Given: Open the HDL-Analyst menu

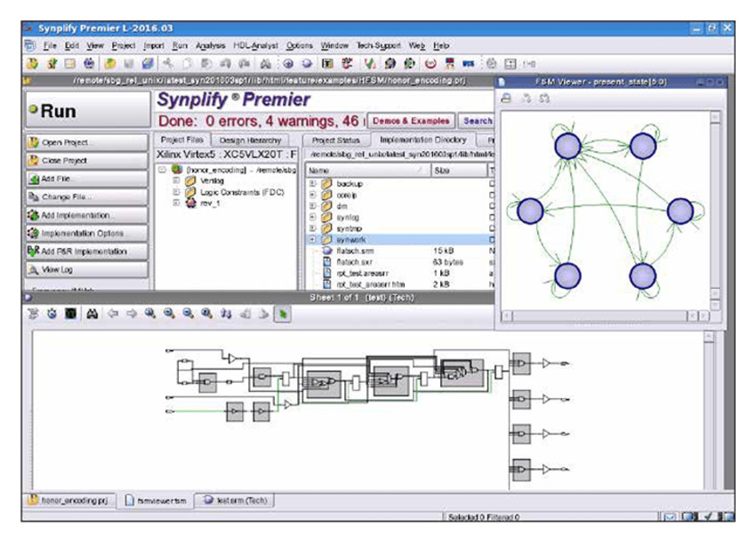Looking at the screenshot, I should tap(255, 45).
